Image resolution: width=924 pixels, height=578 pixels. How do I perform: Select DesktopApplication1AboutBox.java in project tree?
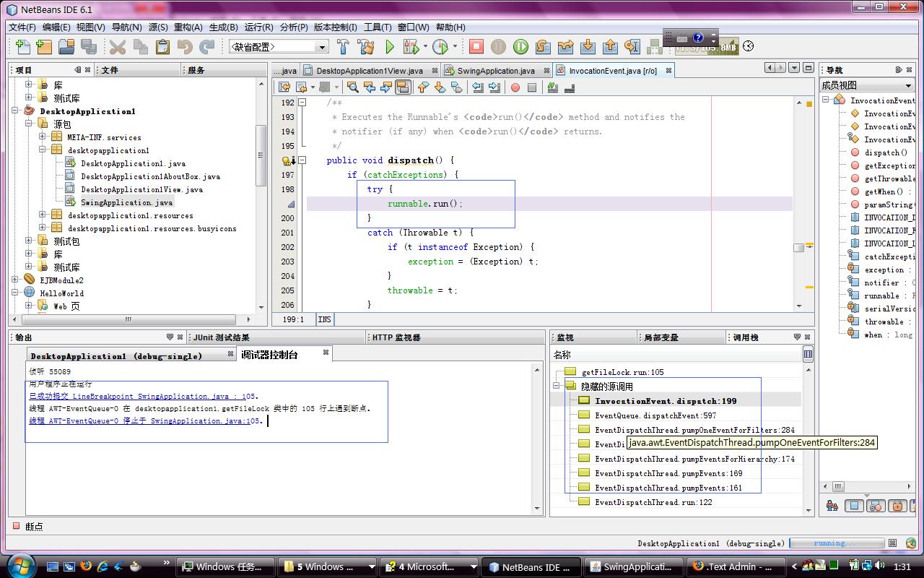click(x=150, y=176)
